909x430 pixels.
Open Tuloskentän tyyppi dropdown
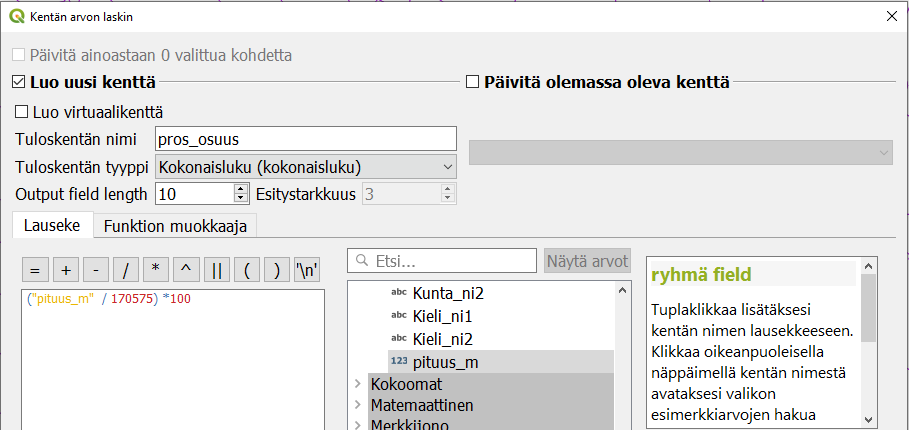(305, 166)
